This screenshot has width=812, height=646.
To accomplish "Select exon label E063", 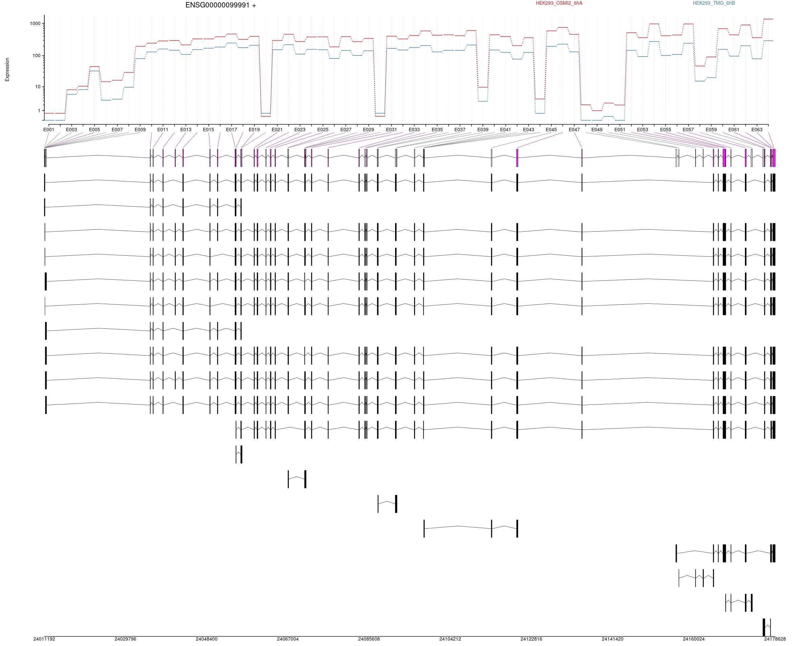I will pyautogui.click(x=757, y=130).
